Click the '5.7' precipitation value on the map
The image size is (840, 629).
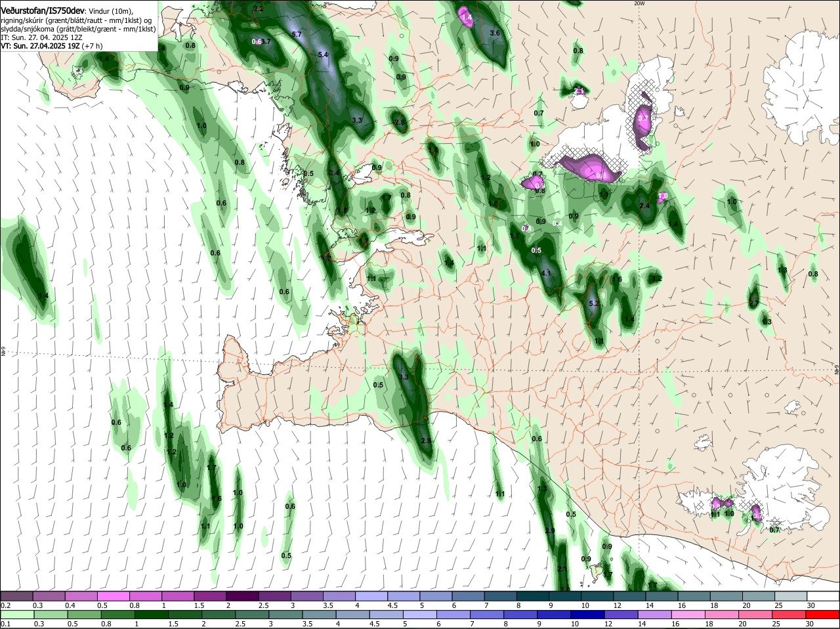[297, 34]
